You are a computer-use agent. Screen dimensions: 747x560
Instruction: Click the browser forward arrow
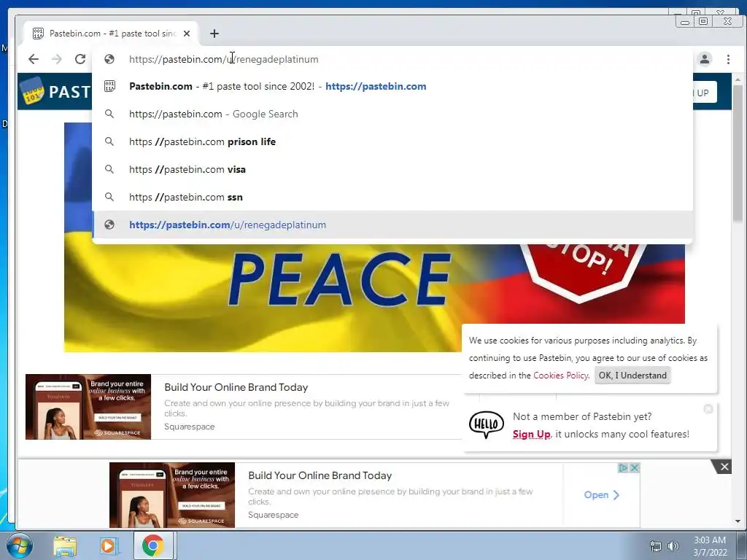57,59
